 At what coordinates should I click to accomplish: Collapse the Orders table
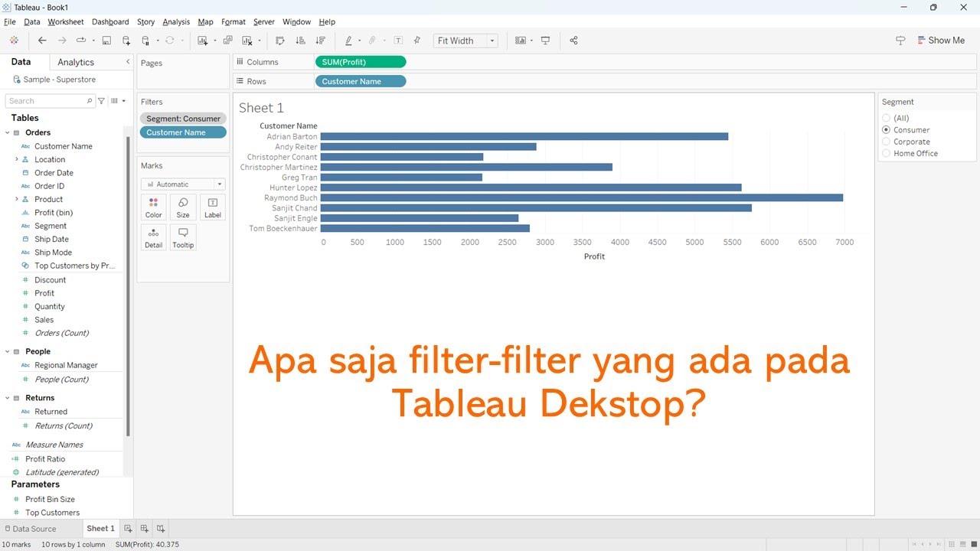(8, 132)
